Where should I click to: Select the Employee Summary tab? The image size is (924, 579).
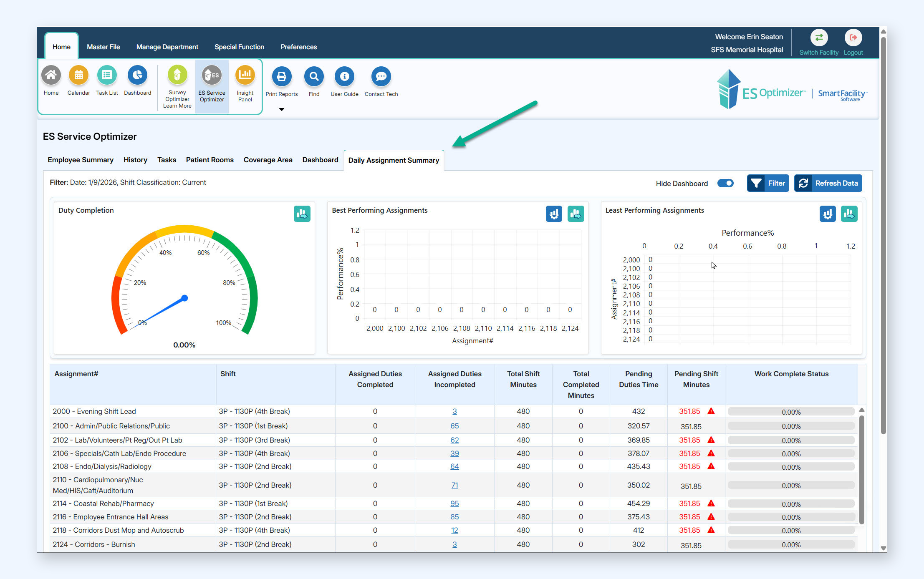(81, 160)
